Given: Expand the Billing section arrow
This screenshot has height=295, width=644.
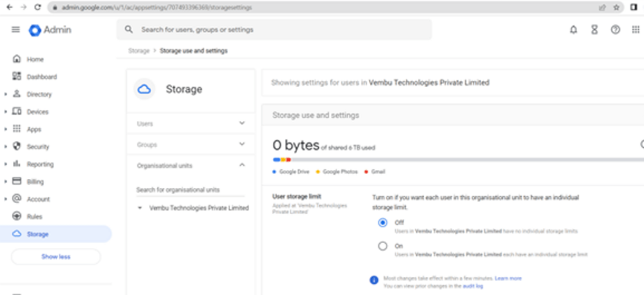Looking at the screenshot, I should tap(6, 181).
